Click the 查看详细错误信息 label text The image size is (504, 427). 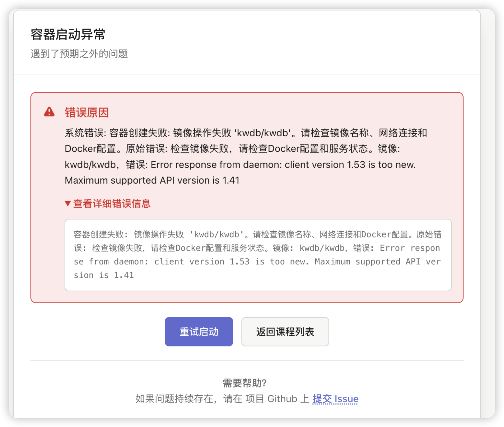click(112, 203)
